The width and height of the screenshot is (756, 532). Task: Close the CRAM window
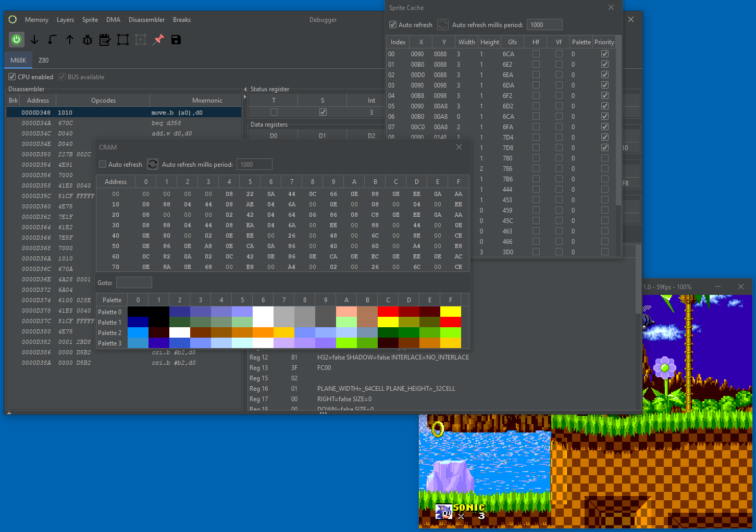[459, 147]
